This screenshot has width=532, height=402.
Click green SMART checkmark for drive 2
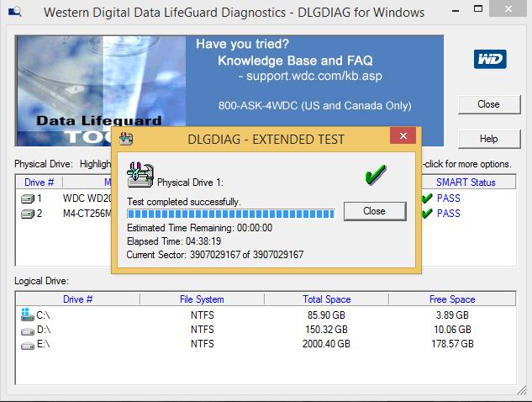[427, 213]
